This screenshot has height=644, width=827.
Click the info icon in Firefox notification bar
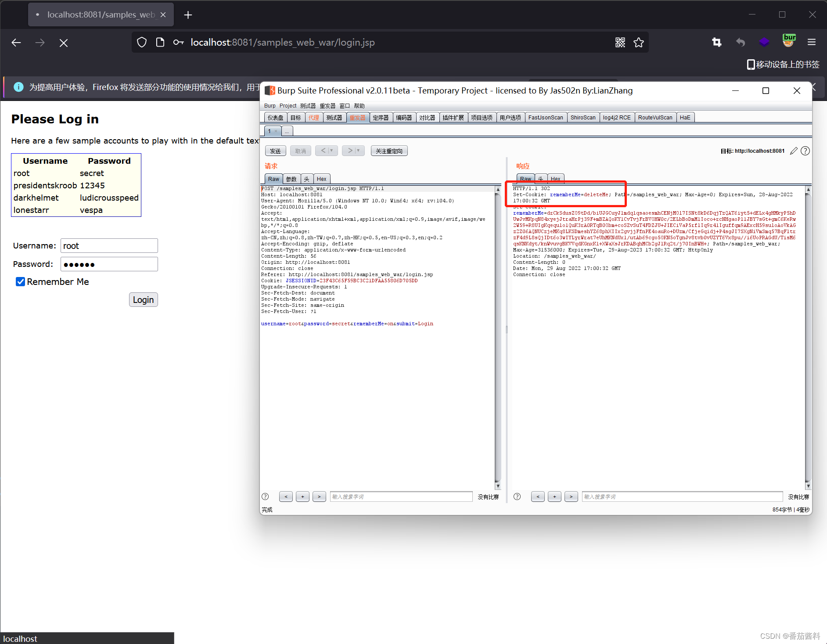pyautogui.click(x=18, y=87)
